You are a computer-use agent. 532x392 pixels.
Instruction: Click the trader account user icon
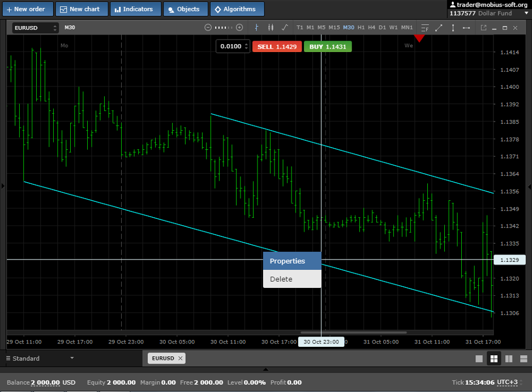(x=453, y=5)
